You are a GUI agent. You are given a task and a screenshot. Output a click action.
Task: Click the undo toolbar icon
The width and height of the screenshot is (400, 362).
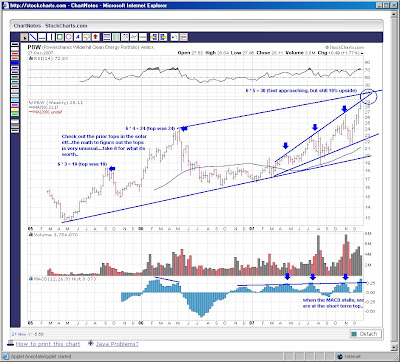click(174, 37)
